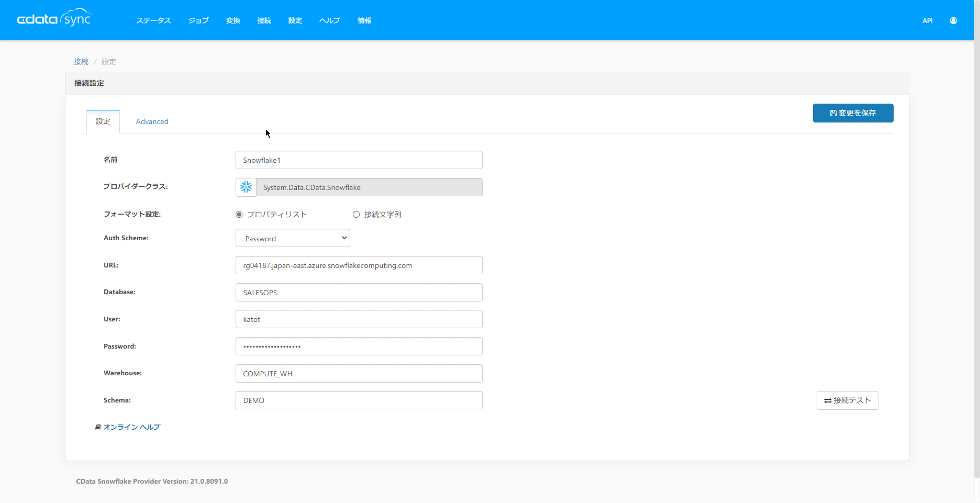Edit the User field katot
Viewport: 980px width, 503px height.
[x=359, y=319]
